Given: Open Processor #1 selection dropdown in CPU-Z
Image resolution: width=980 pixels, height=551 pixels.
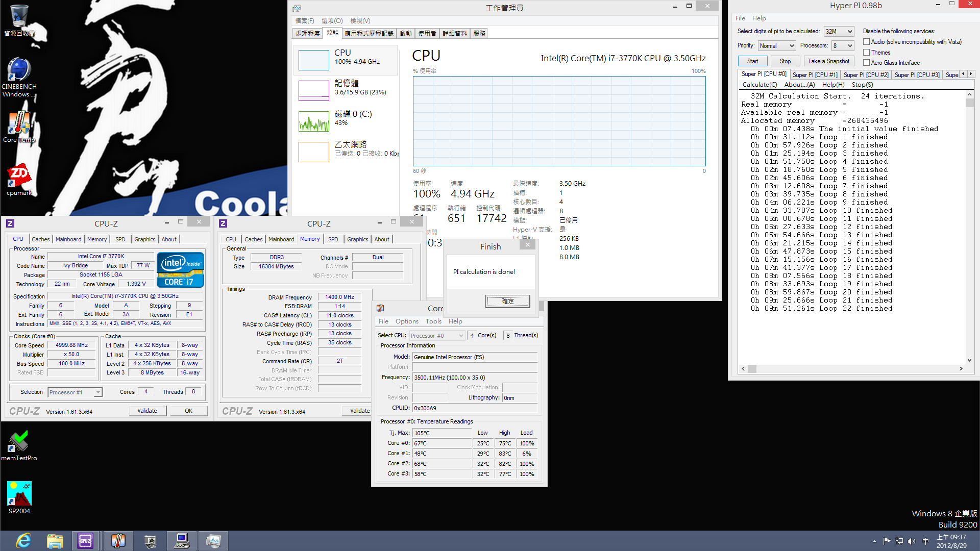Looking at the screenshot, I should 75,392.
